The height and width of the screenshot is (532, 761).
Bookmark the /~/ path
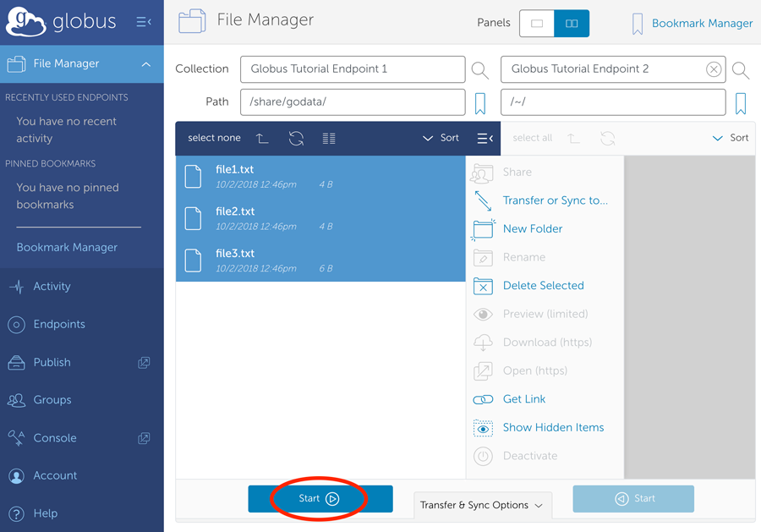pos(741,103)
